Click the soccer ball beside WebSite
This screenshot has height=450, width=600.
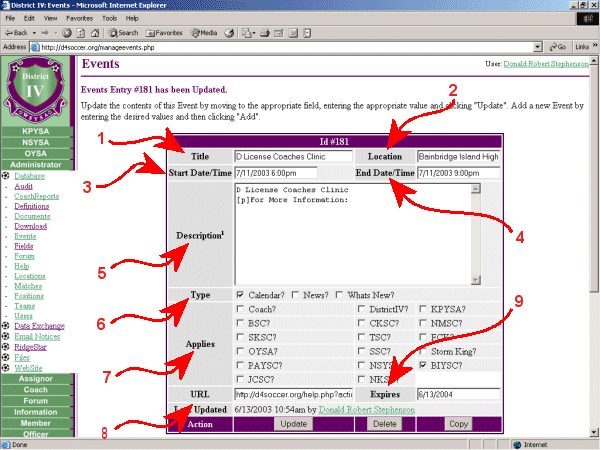click(x=7, y=366)
